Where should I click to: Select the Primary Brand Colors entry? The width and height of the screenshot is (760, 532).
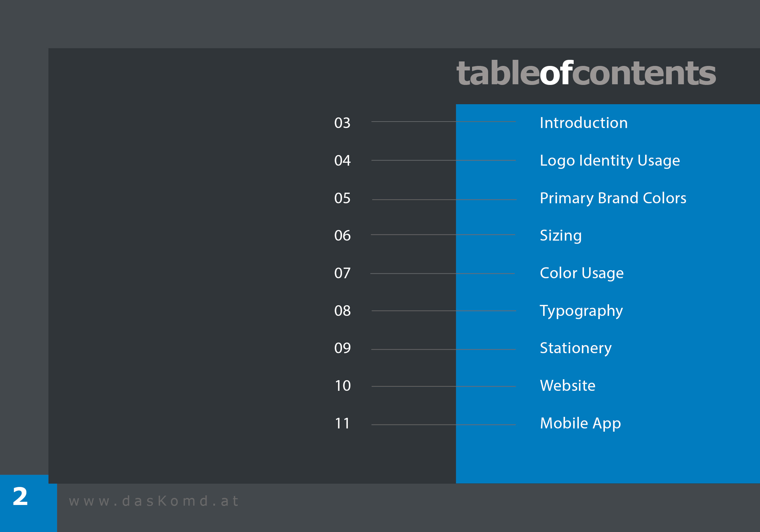pos(613,198)
